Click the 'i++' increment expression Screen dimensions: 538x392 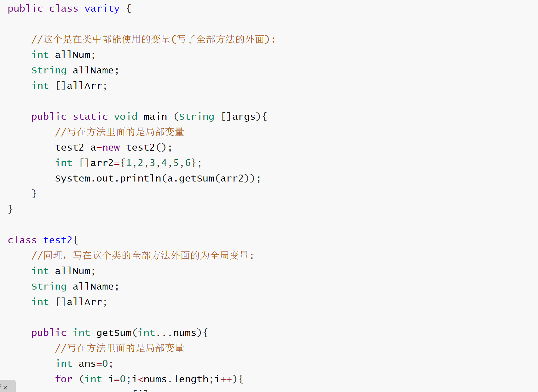[223, 379]
